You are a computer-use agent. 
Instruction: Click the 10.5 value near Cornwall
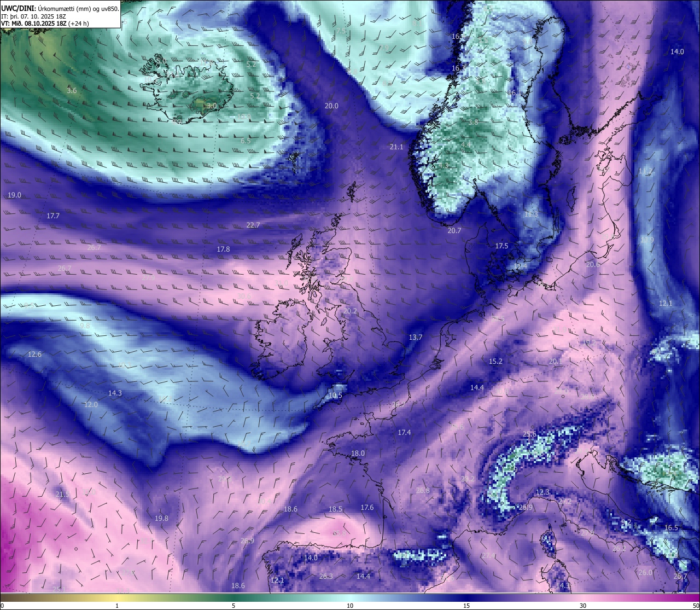(335, 396)
